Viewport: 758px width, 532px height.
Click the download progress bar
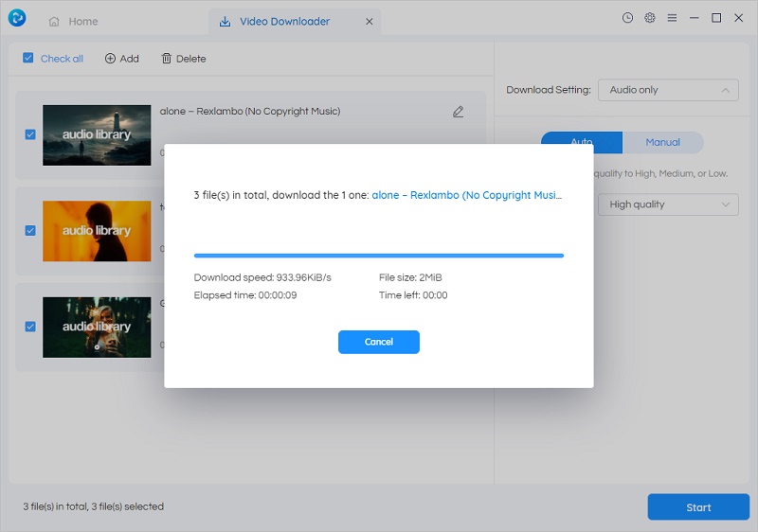(378, 256)
